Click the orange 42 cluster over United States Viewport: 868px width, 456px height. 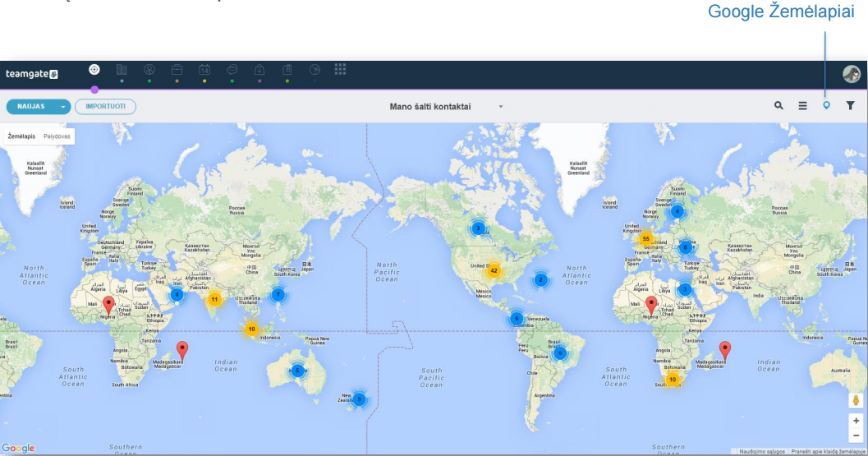[x=494, y=270]
